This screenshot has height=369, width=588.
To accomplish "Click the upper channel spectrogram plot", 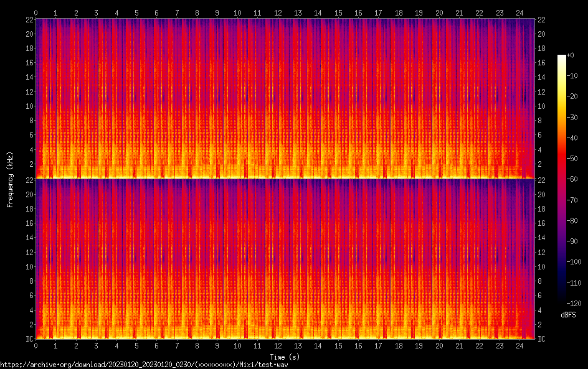I will click(x=286, y=98).
